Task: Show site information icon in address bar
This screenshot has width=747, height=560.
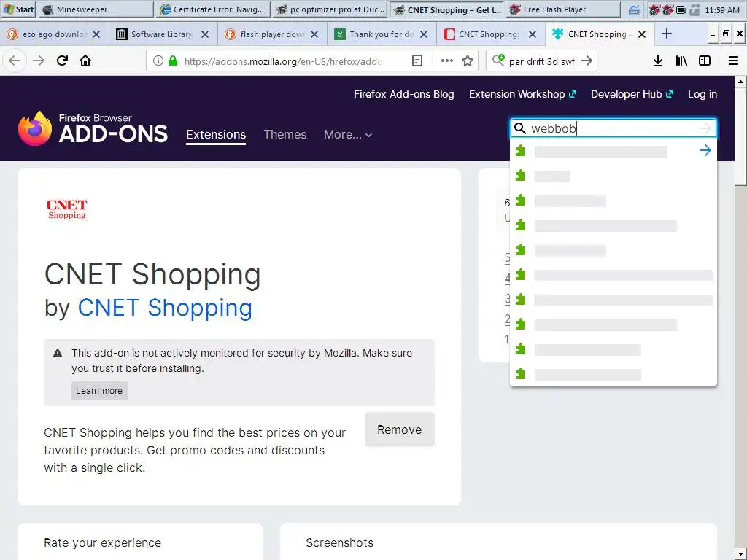Action: [x=158, y=61]
